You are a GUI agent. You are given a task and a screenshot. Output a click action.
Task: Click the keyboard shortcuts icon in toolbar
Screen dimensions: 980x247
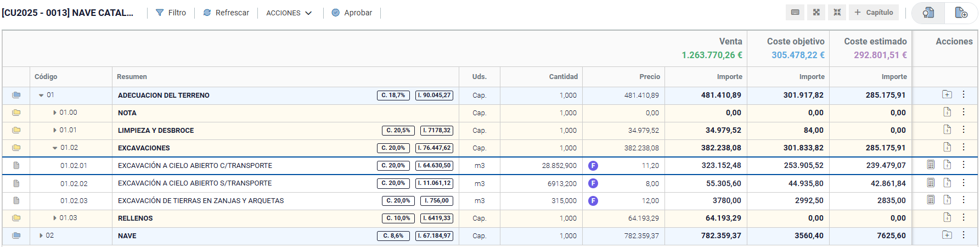(x=795, y=12)
